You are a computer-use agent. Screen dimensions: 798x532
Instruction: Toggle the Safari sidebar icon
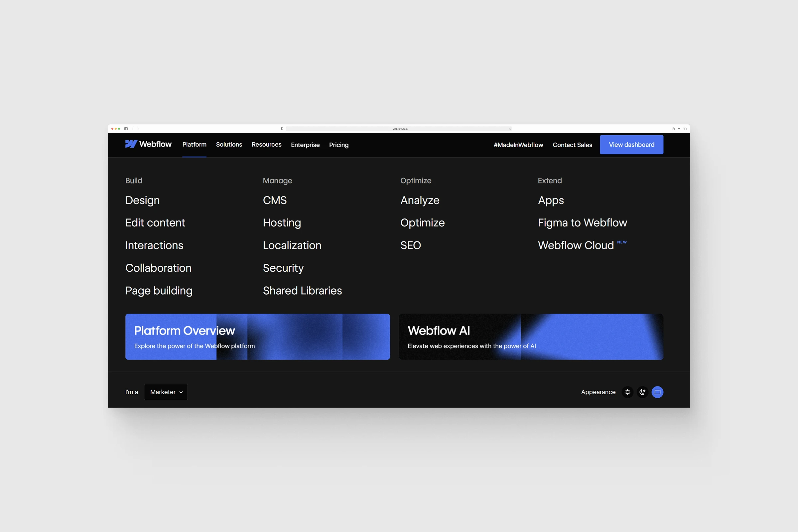126,129
